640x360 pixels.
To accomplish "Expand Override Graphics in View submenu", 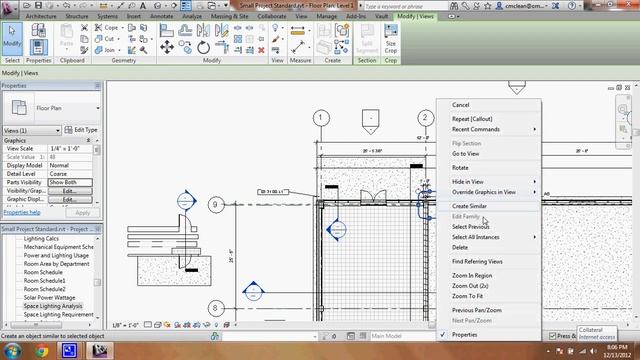I will coord(489,192).
